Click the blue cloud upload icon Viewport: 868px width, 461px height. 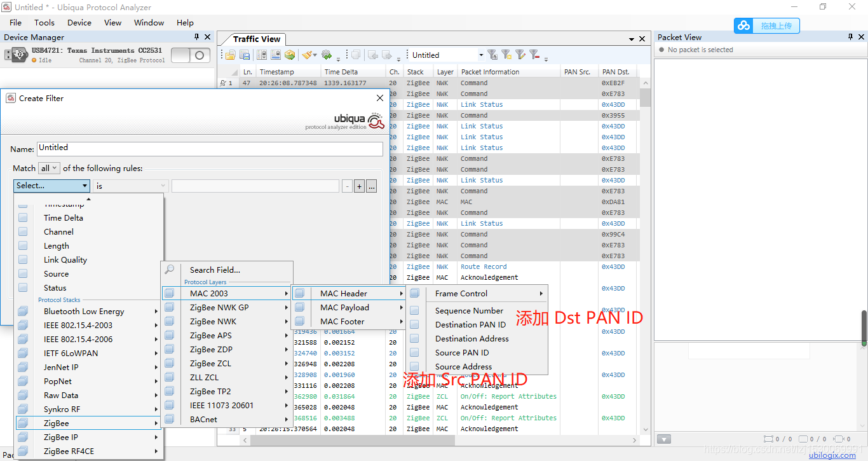point(743,25)
